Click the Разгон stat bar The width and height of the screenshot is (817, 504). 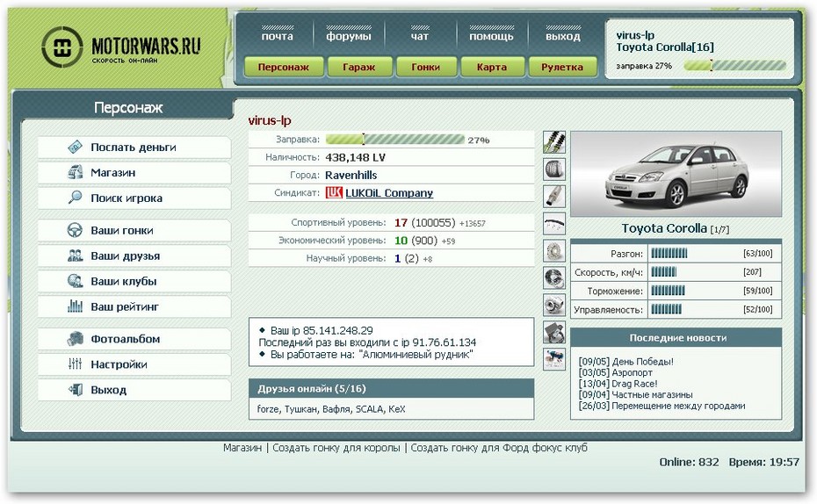pyautogui.click(x=669, y=254)
